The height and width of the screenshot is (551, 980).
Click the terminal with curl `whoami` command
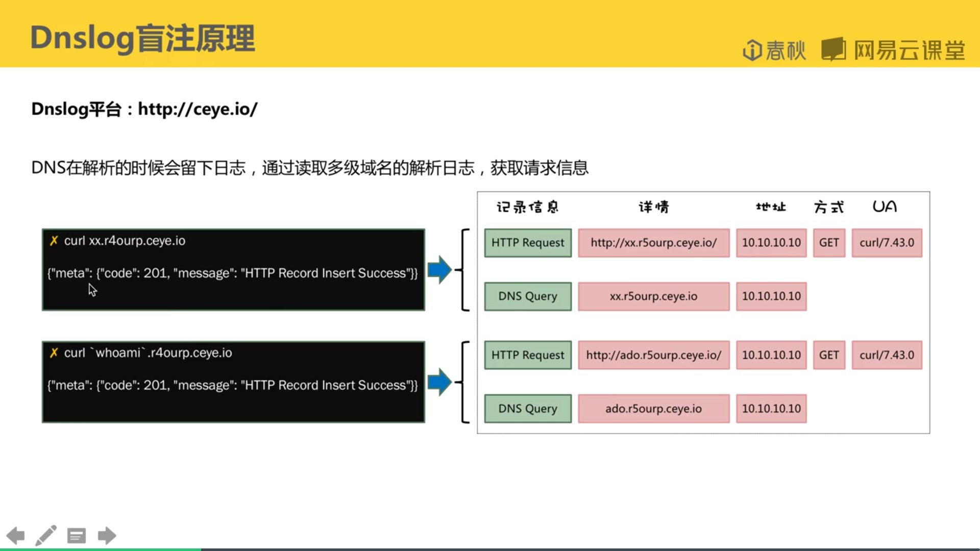[x=233, y=382]
